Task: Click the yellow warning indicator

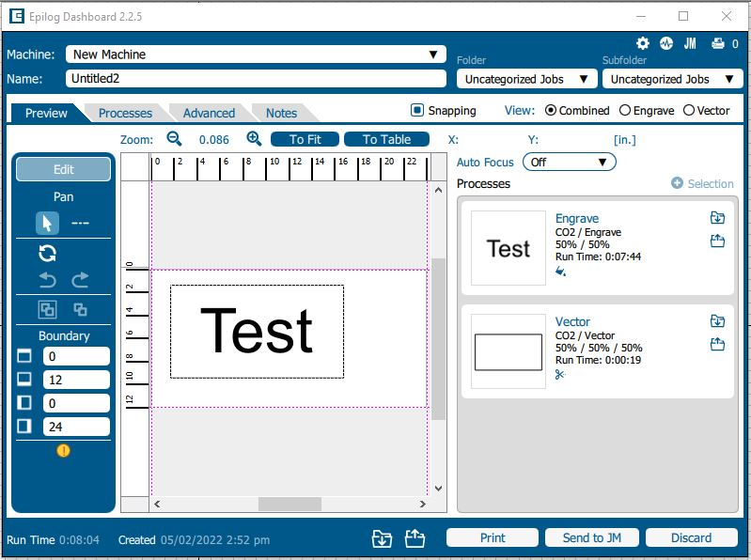Action: pos(63,450)
